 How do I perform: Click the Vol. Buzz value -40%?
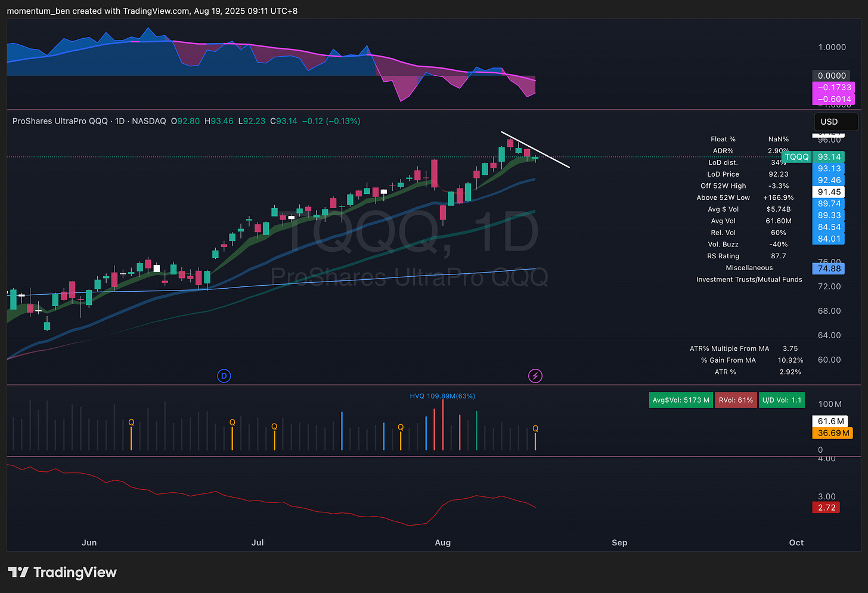pos(779,245)
